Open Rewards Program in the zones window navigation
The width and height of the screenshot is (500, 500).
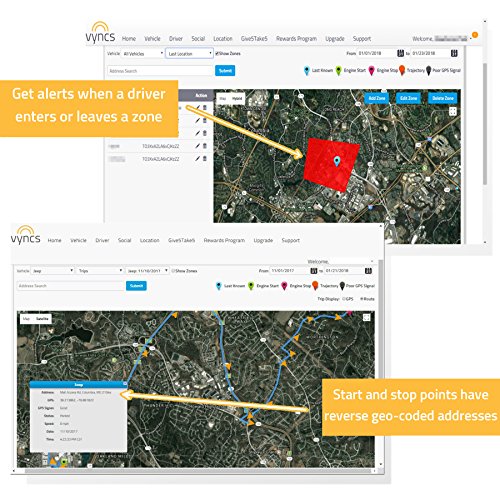coord(296,39)
